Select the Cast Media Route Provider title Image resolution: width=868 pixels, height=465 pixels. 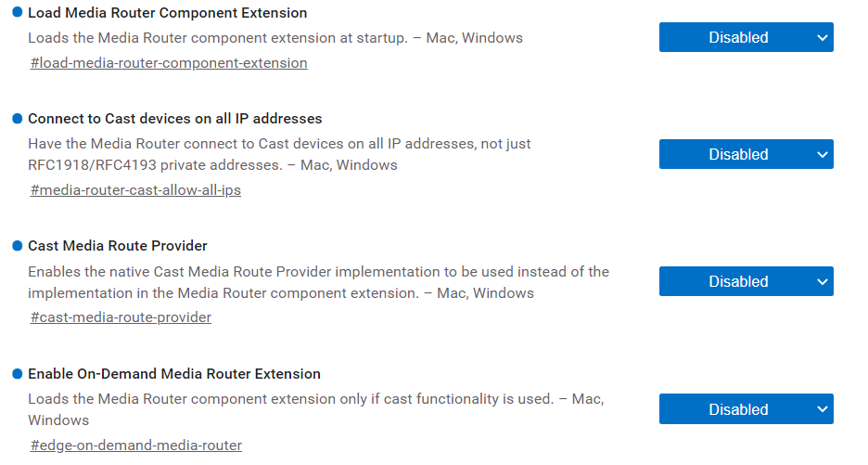[x=118, y=246]
